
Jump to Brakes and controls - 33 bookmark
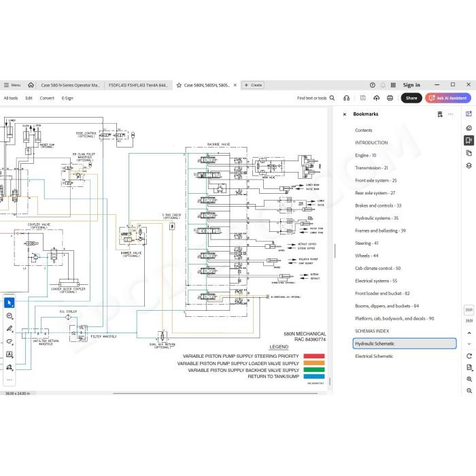click(x=378, y=205)
